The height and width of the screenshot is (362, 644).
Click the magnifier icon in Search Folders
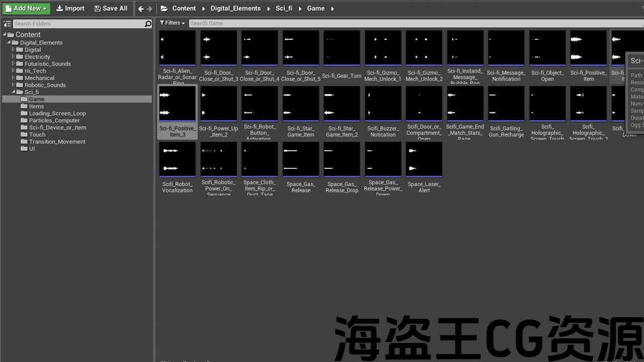148,24
